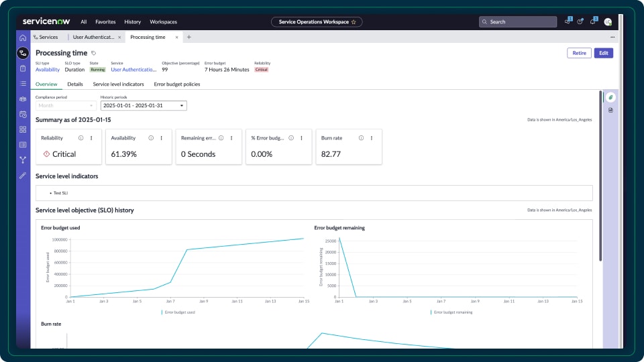Switch to User Authentication tab
644x362 pixels.
point(94,37)
